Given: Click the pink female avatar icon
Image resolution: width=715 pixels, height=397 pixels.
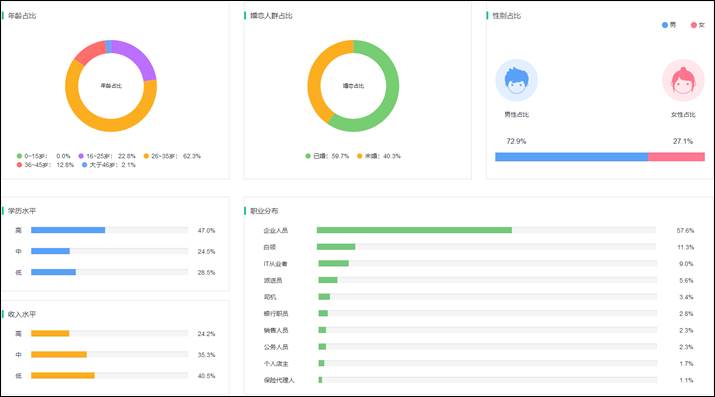Looking at the screenshot, I should tap(683, 80).
